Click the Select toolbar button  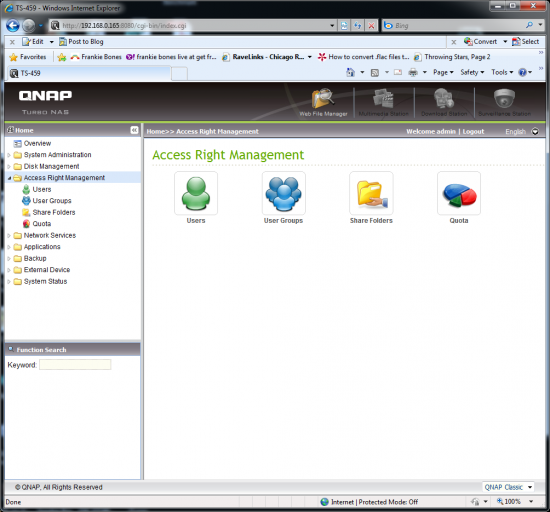525,42
